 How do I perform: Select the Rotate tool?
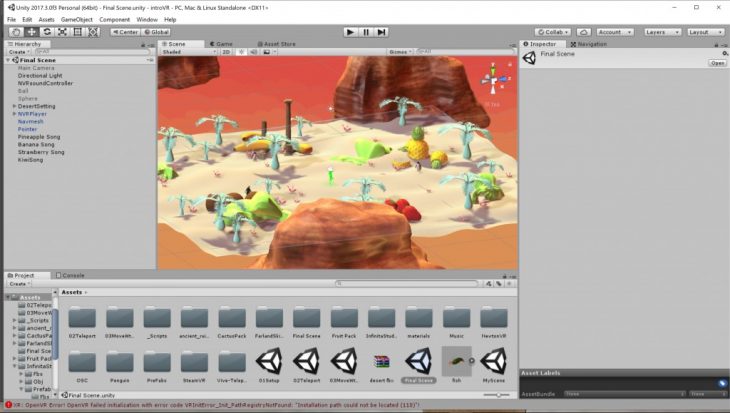tap(48, 32)
